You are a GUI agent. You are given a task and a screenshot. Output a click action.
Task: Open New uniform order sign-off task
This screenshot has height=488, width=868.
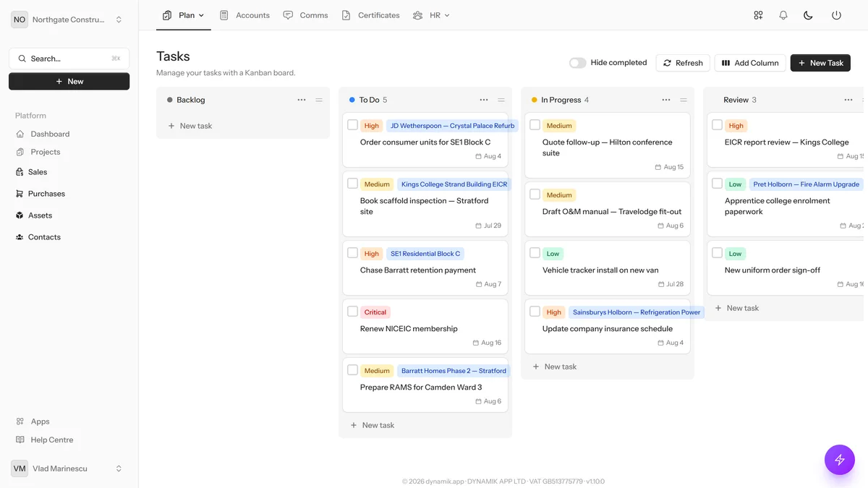773,270
